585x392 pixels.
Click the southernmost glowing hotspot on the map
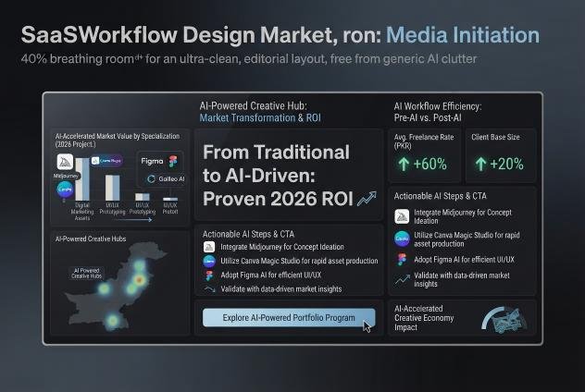(112, 320)
